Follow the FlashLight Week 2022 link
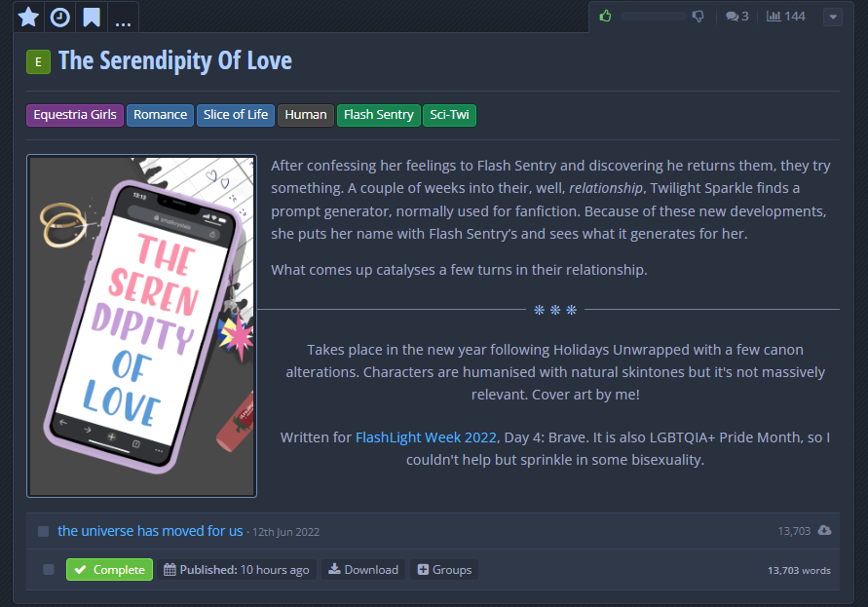The image size is (868, 607). [x=426, y=437]
